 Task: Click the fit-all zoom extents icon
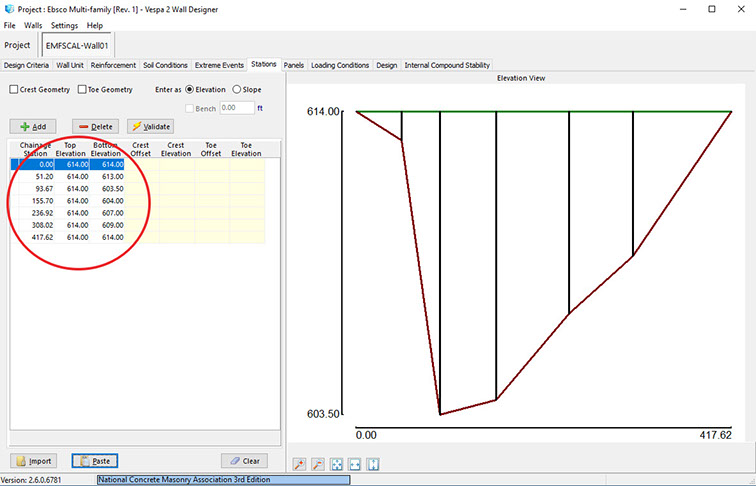point(336,464)
